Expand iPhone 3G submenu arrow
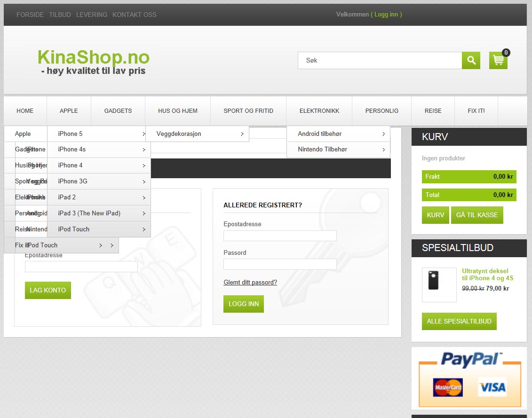Viewport: 532px width, 418px height. point(144,181)
